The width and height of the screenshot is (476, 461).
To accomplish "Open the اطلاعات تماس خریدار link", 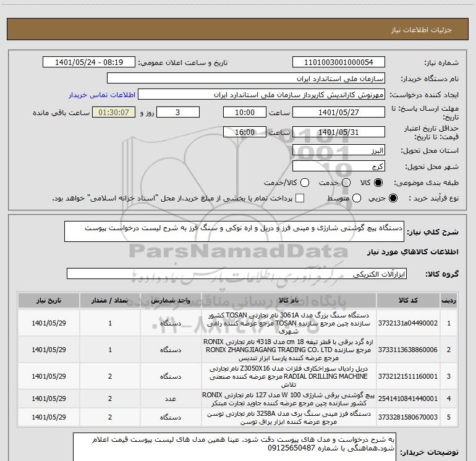I will click(x=102, y=95).
